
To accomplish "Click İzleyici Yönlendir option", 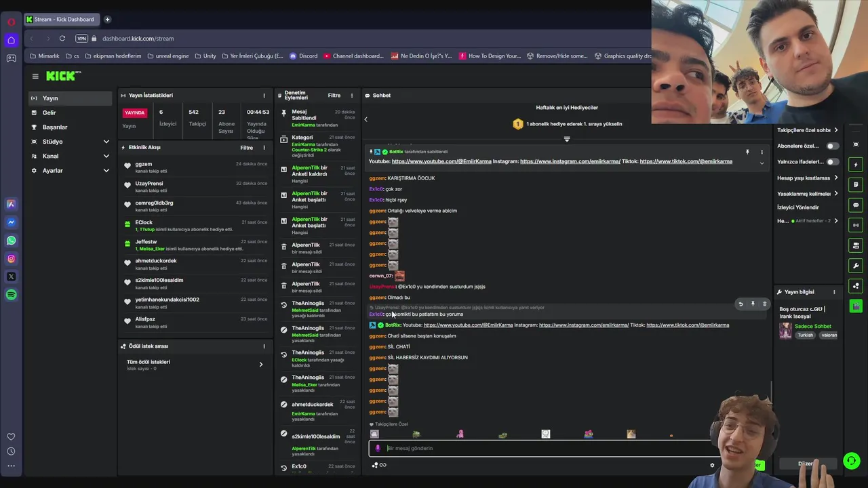I will coord(798,207).
